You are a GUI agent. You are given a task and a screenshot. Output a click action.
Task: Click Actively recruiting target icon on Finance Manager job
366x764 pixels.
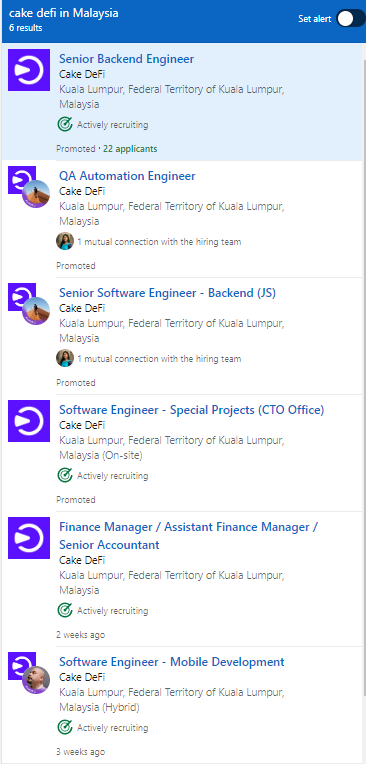click(65, 610)
